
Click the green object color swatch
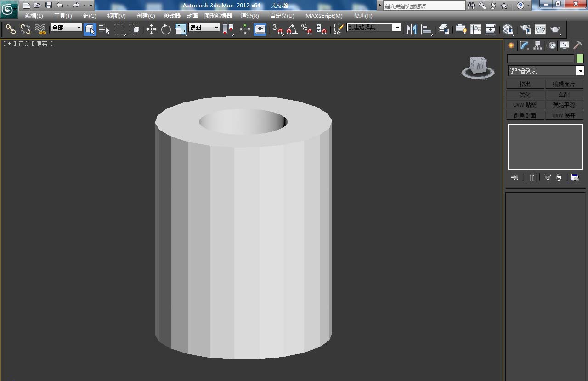point(580,58)
